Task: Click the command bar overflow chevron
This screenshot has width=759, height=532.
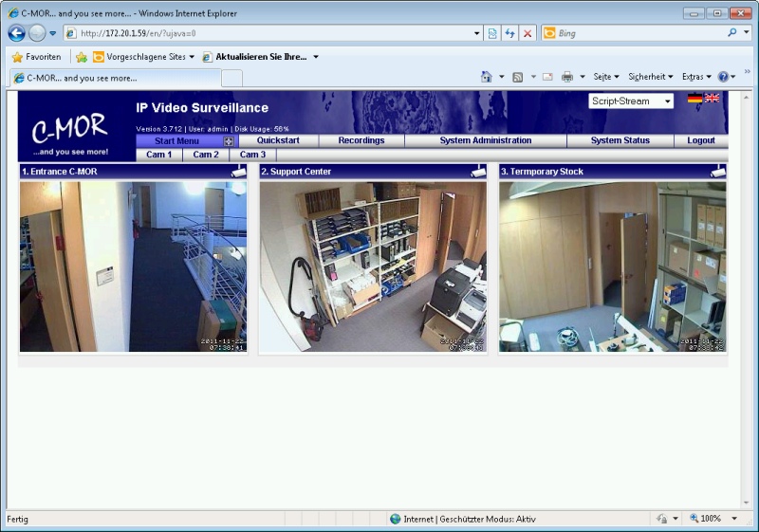Action: pos(747,71)
